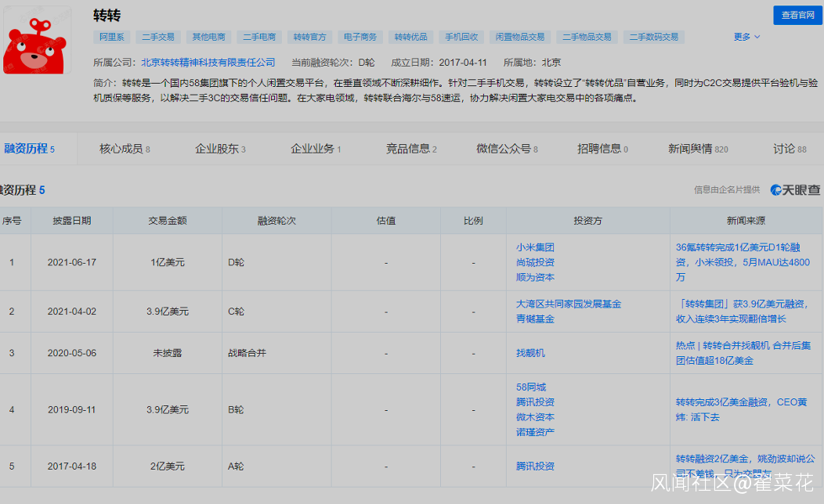The image size is (824, 504).
Task: Open the 天眼查 logo link
Action: click(x=795, y=190)
